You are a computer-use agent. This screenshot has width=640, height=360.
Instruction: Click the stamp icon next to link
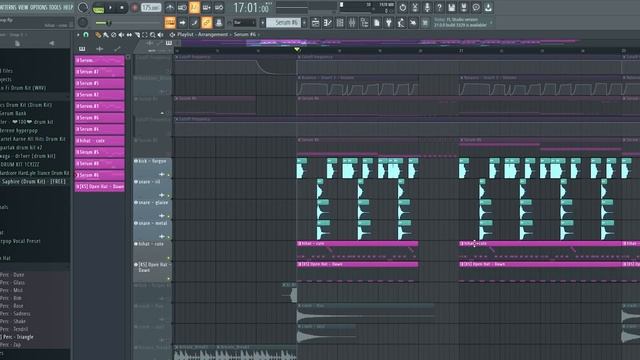click(219, 22)
